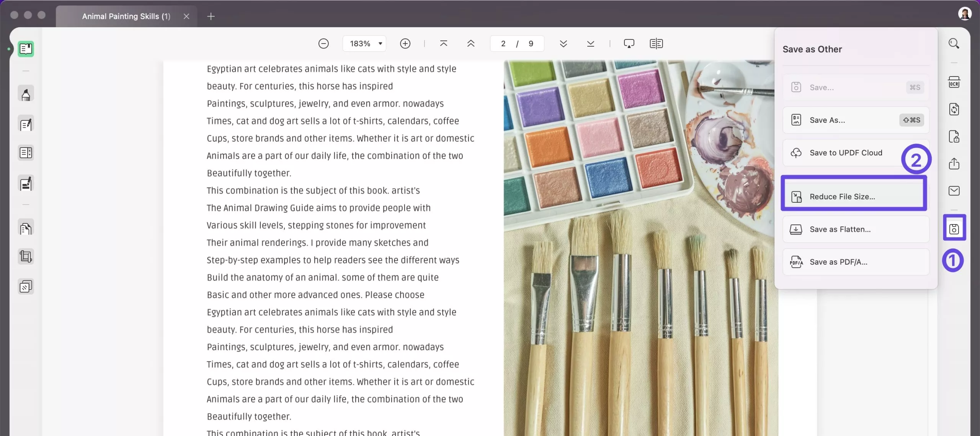
Task: Click text 'Build the anatomy of an animal'
Action: click(x=273, y=278)
